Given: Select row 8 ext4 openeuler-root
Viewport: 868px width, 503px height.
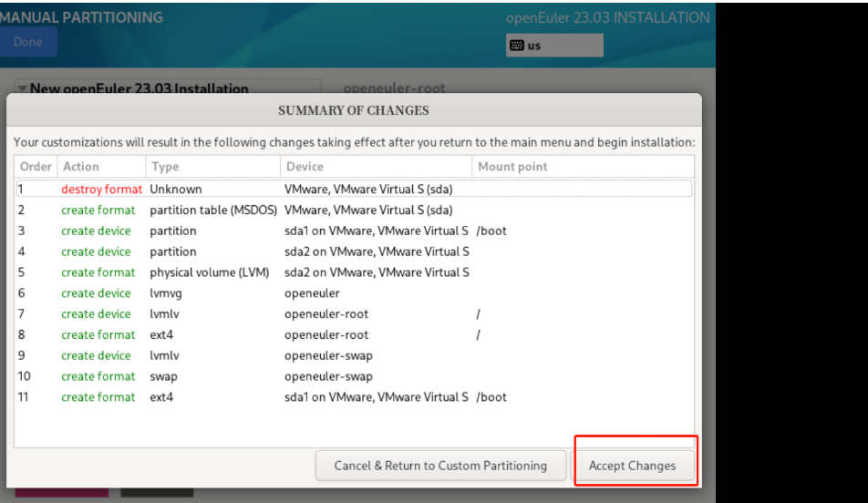Looking at the screenshot, I should 354,334.
